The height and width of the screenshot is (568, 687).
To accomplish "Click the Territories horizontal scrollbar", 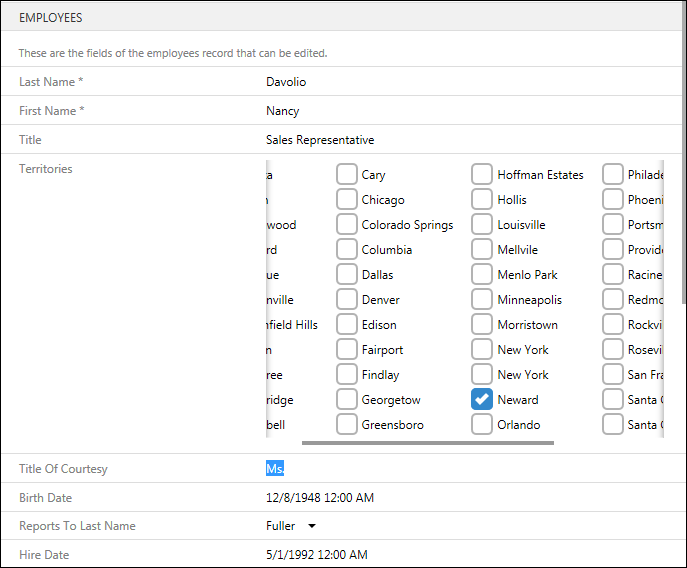I will (427, 442).
